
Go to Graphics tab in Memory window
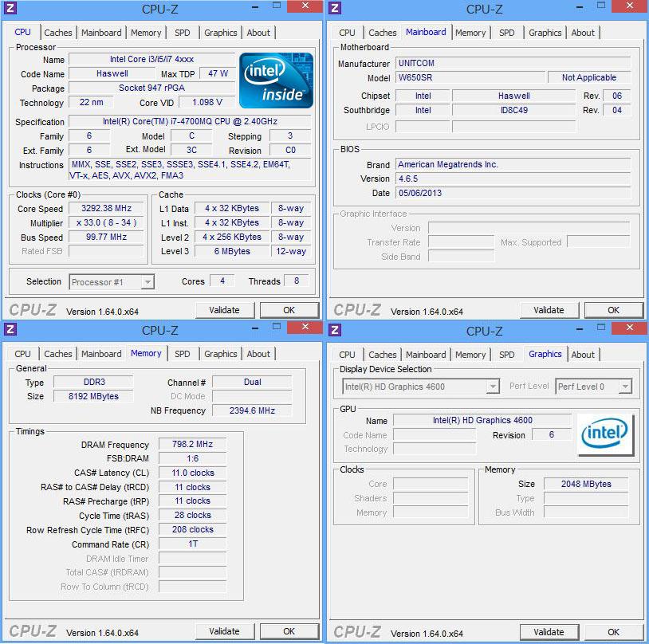[x=221, y=354]
